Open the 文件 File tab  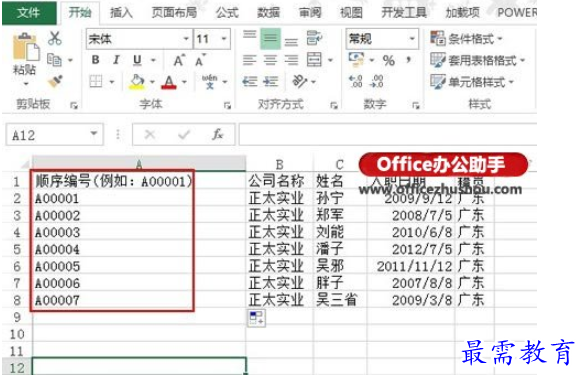29,13
